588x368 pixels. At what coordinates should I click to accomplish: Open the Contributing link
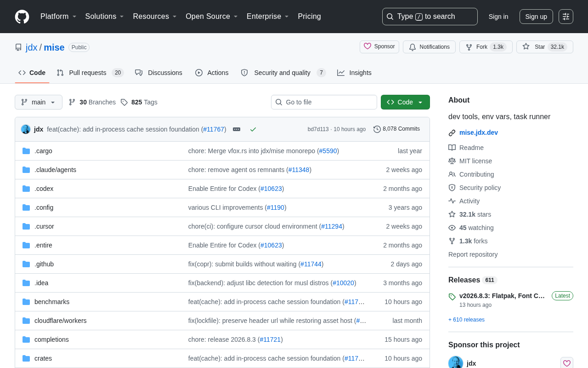pyautogui.click(x=477, y=174)
